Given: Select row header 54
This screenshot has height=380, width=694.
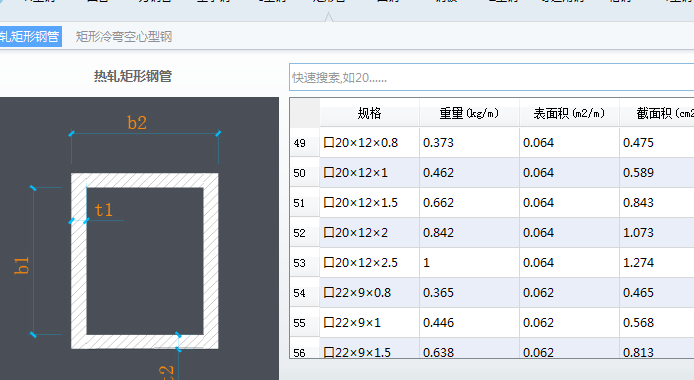Looking at the screenshot, I should [305, 293].
